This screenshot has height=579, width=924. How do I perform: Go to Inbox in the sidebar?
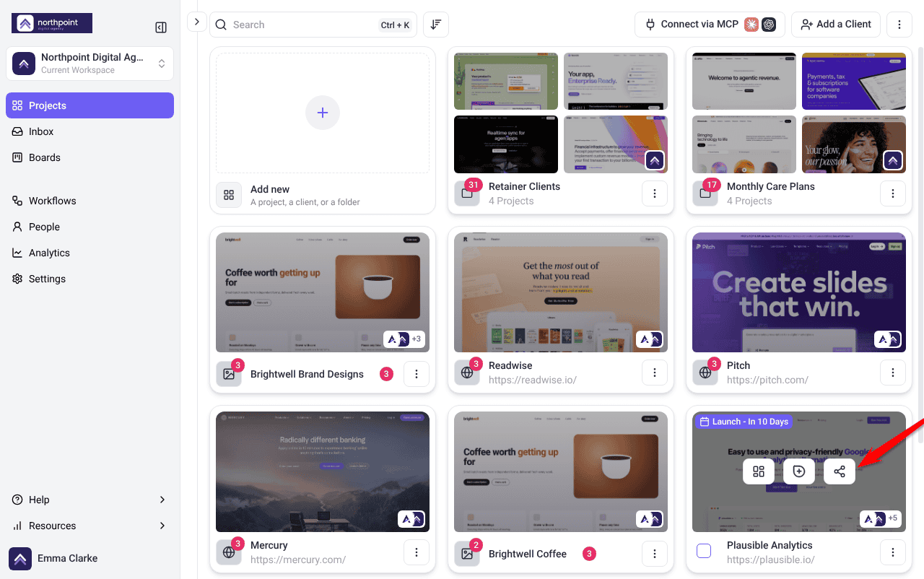(x=90, y=131)
